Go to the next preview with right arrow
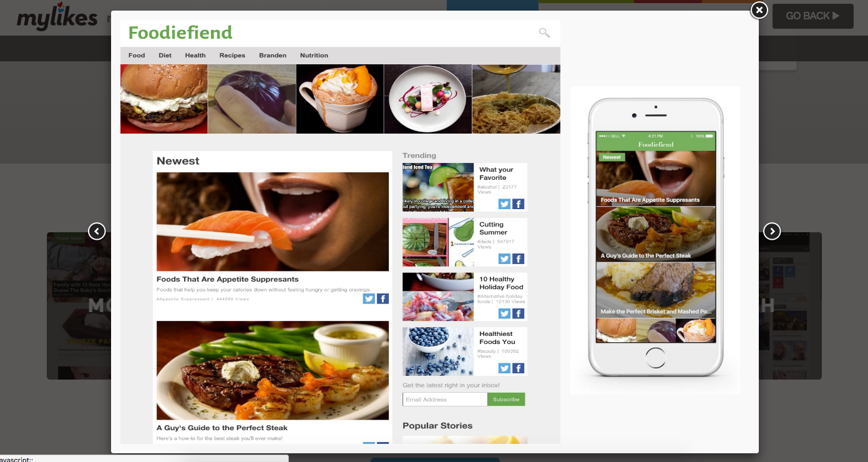This screenshot has height=462, width=868. coord(772,231)
